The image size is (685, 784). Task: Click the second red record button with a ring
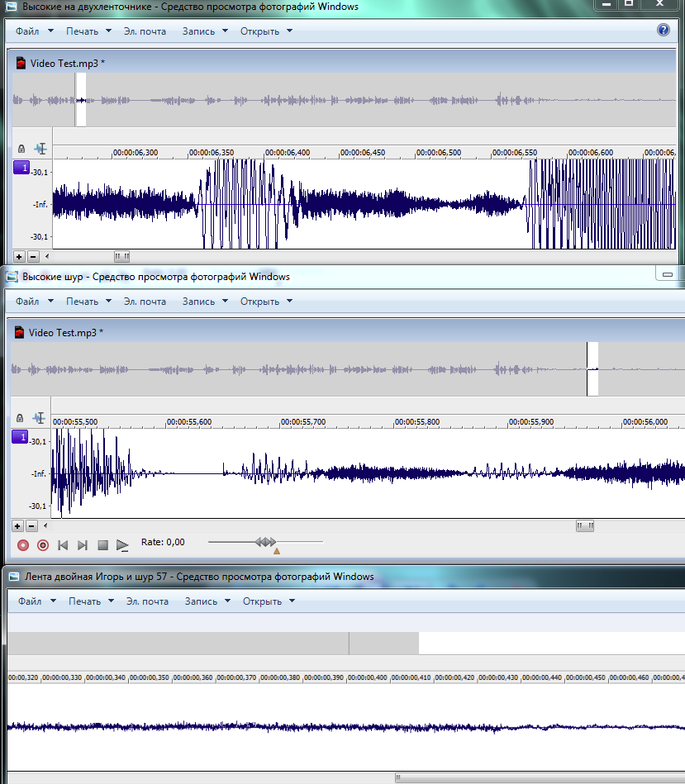click(x=43, y=545)
